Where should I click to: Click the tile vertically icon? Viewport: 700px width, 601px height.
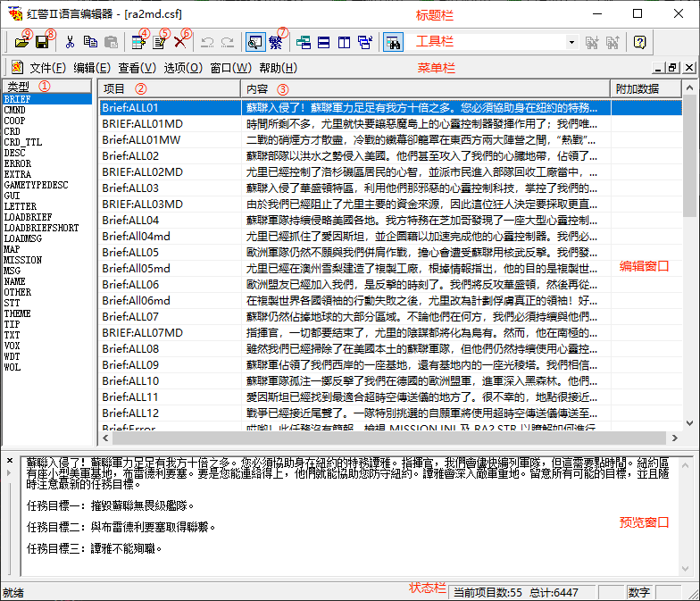(345, 43)
